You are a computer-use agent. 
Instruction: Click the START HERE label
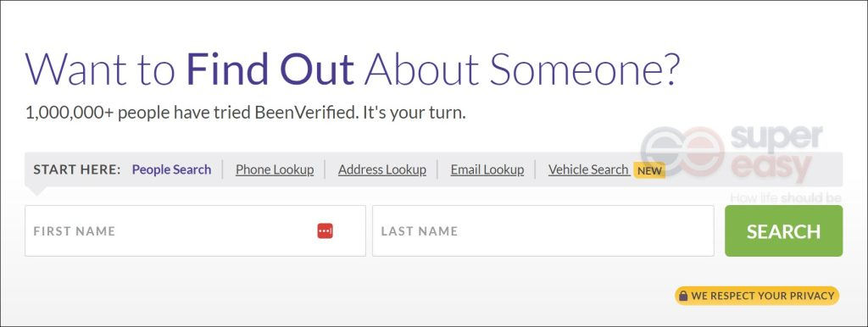pyautogui.click(x=77, y=169)
